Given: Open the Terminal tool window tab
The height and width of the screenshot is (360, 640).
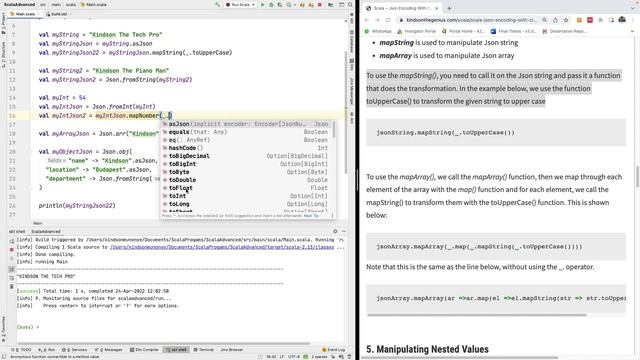Looking at the screenshot, I should 204,350.
